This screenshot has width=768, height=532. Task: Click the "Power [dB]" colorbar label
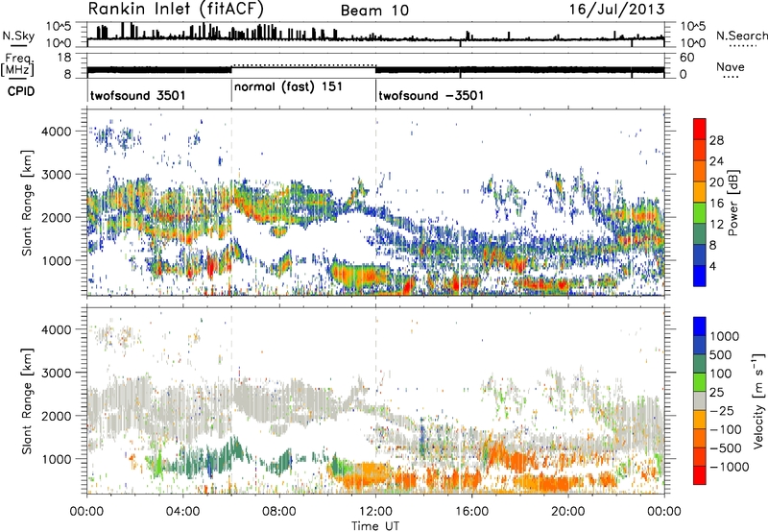click(x=732, y=203)
